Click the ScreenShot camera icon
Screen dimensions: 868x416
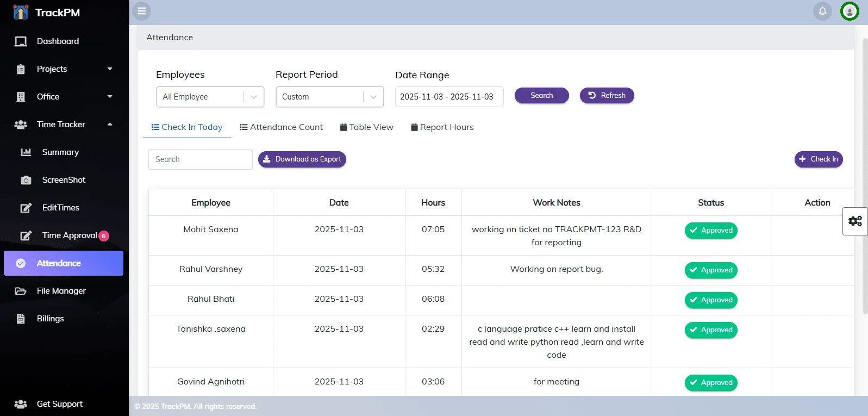pos(26,180)
